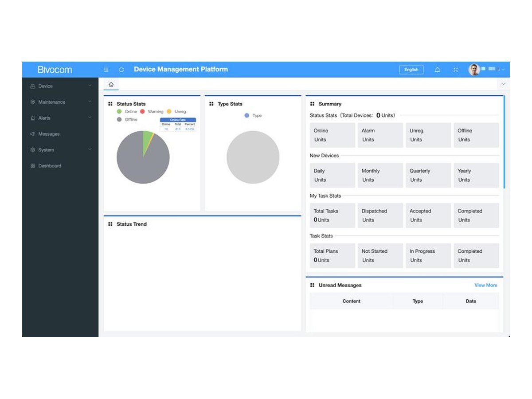532x399 pixels.
Task: Open the System menu item
Action: tap(60, 150)
